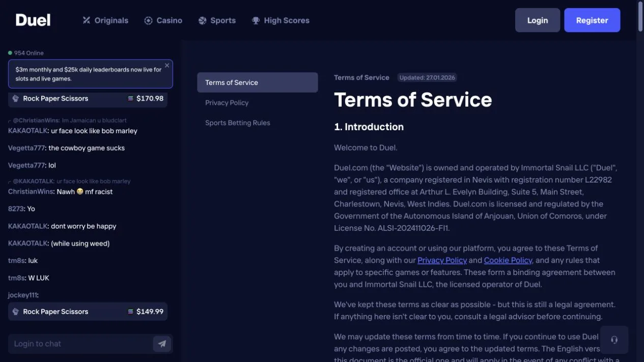Click the fist icon on $170.98 Rock Paper Scissors
Image resolution: width=644 pixels, height=362 pixels.
16,98
